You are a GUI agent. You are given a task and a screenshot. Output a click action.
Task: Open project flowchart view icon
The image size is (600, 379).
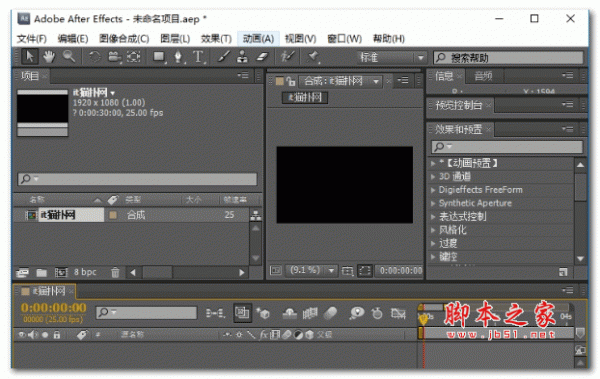(256, 216)
